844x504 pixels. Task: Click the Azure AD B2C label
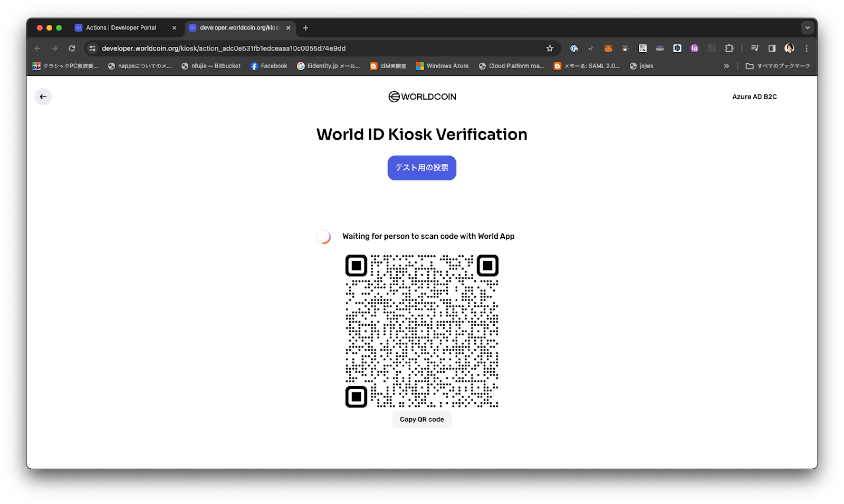click(x=754, y=97)
